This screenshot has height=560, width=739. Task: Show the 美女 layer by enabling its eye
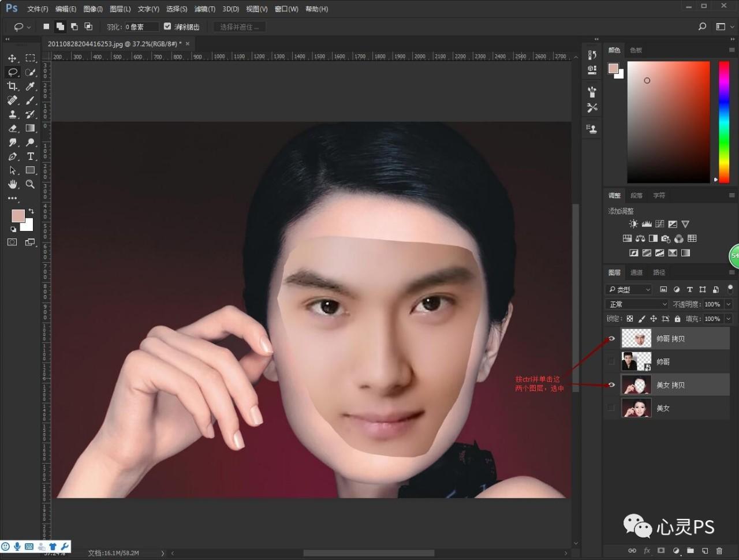click(611, 408)
